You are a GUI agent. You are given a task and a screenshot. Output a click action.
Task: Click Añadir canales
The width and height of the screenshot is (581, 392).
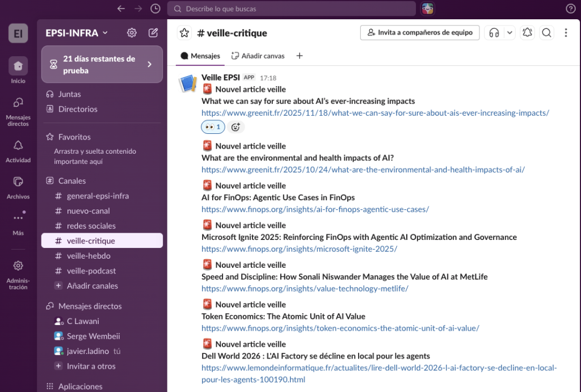point(102,286)
